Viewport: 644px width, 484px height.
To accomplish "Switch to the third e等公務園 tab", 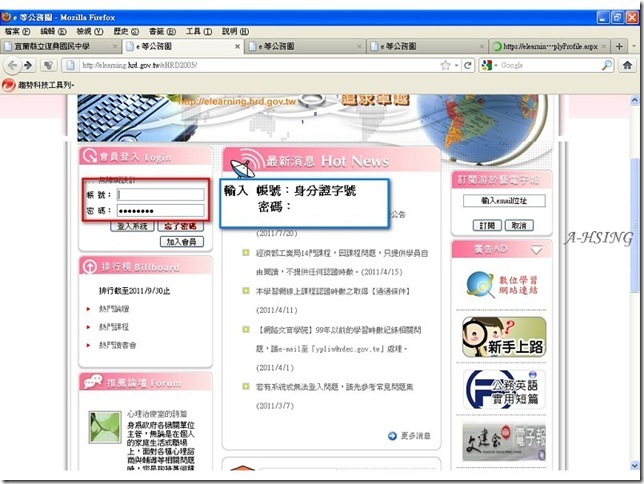I will (x=427, y=46).
